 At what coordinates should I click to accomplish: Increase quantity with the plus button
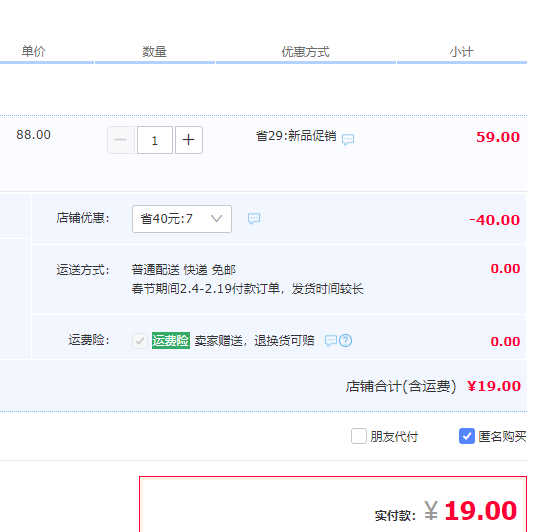tap(189, 140)
